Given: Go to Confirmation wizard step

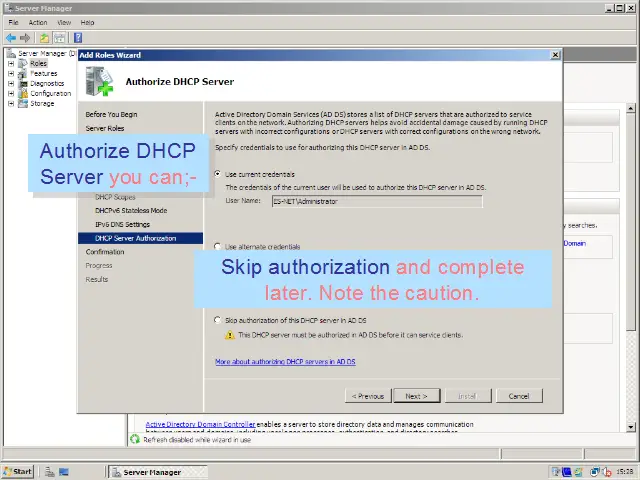Looking at the screenshot, I should 105,252.
